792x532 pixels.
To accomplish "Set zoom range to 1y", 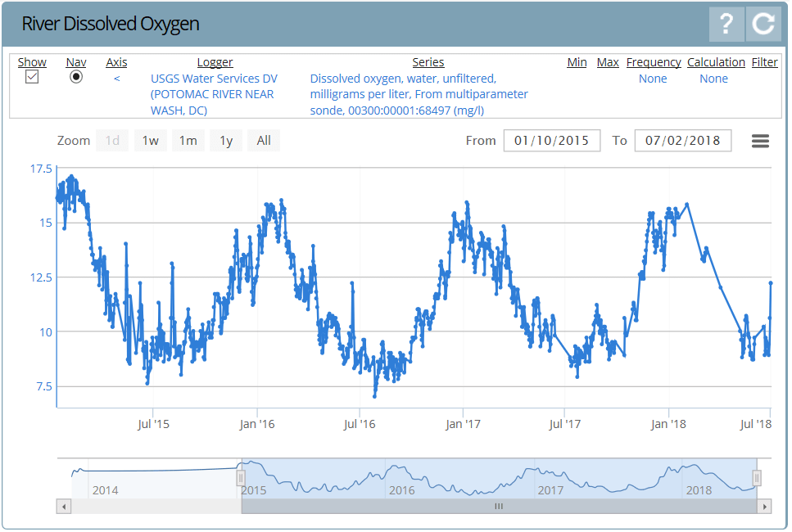I will click(x=226, y=141).
